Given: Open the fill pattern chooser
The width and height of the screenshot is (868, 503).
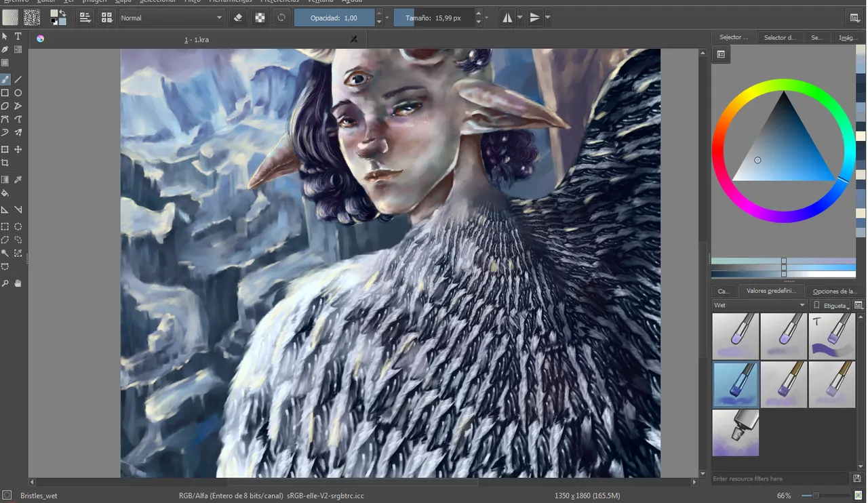Looking at the screenshot, I should click(31, 17).
